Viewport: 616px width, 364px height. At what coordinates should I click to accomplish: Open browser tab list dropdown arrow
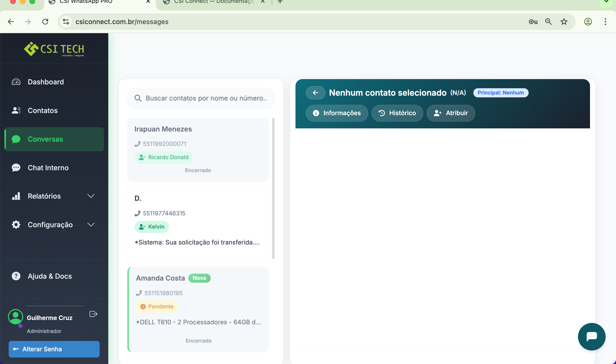point(606,2)
